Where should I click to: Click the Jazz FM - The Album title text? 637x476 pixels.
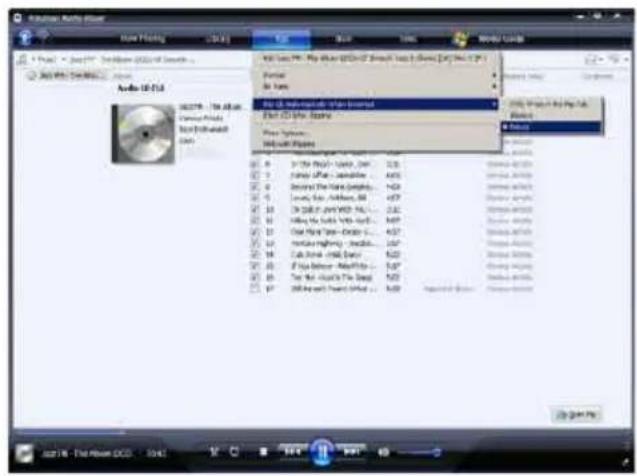click(x=210, y=107)
